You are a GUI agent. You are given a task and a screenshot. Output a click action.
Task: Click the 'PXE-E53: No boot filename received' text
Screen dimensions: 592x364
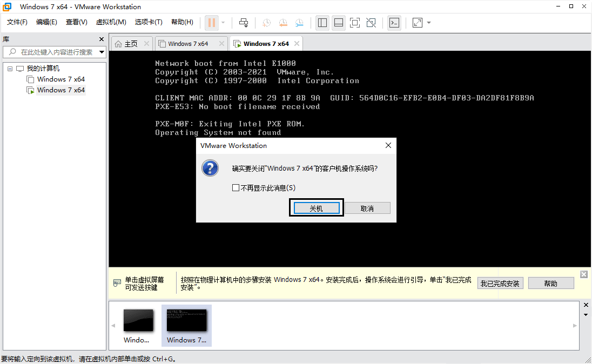pyautogui.click(x=238, y=107)
